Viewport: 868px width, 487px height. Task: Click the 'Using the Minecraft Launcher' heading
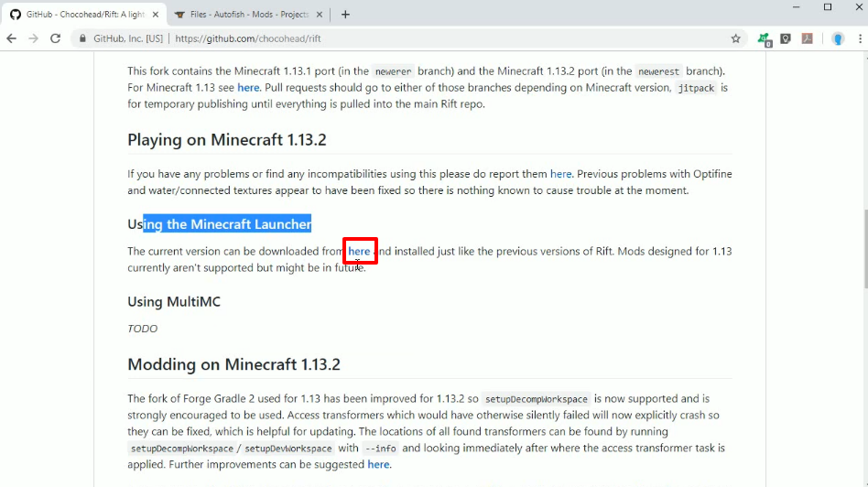pos(219,224)
